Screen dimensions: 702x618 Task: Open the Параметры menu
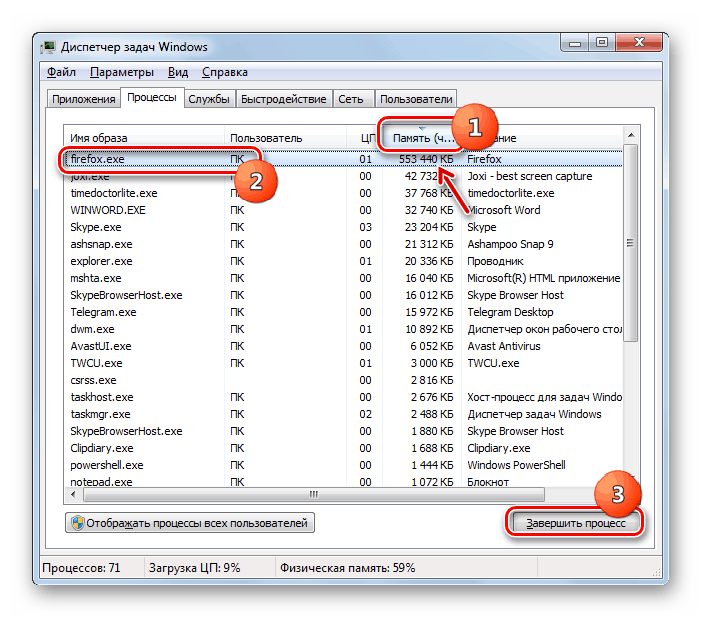(122, 72)
